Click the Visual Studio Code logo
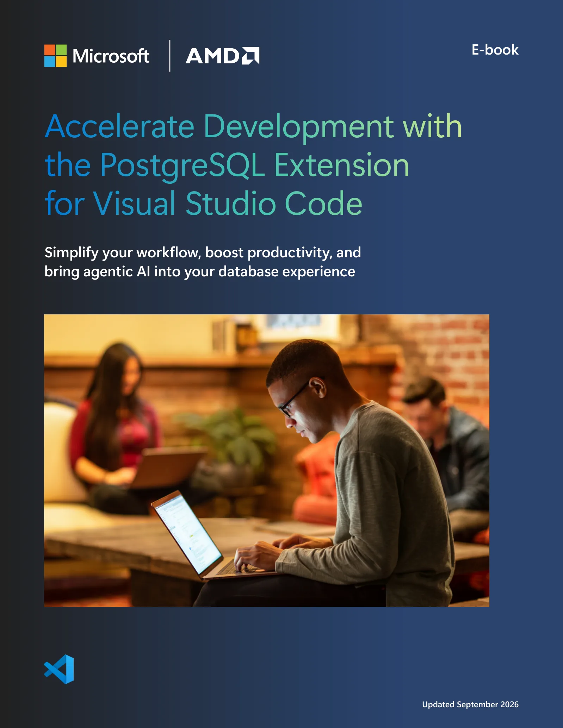Image resolution: width=563 pixels, height=728 pixels. point(59,669)
